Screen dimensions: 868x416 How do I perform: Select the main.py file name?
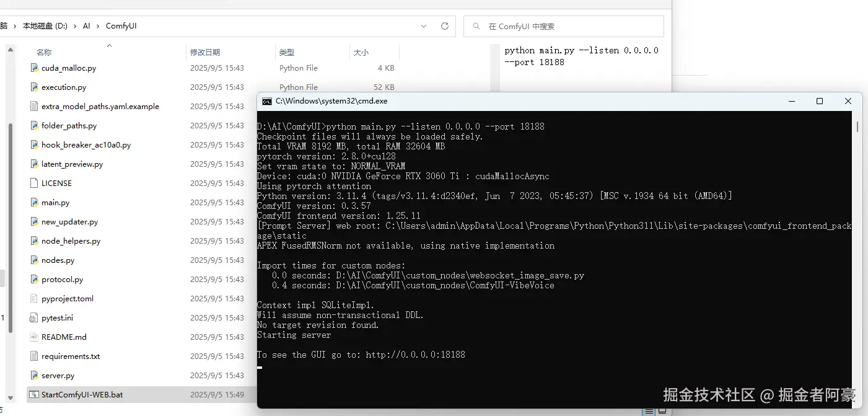click(55, 202)
